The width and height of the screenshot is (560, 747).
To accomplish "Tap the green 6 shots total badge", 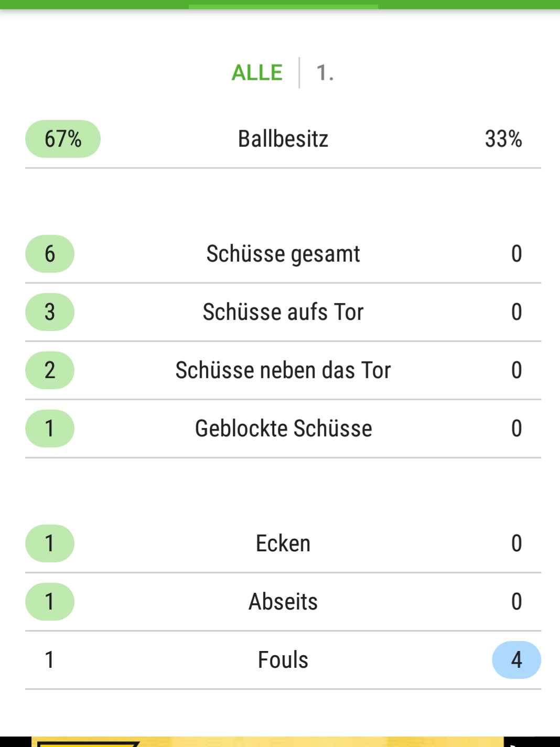I will point(50,254).
